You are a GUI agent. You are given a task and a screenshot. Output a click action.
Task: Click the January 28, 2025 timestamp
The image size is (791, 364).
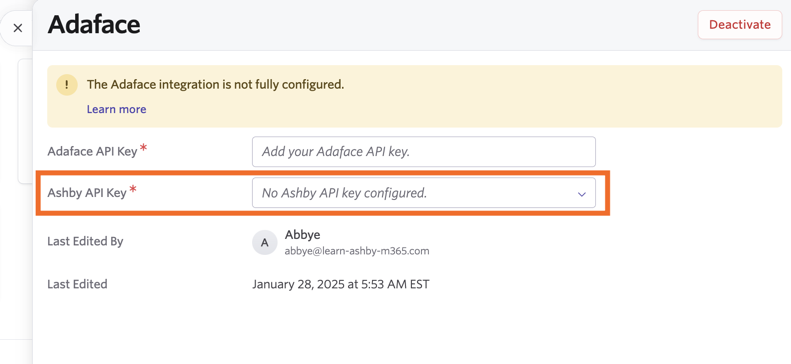341,284
